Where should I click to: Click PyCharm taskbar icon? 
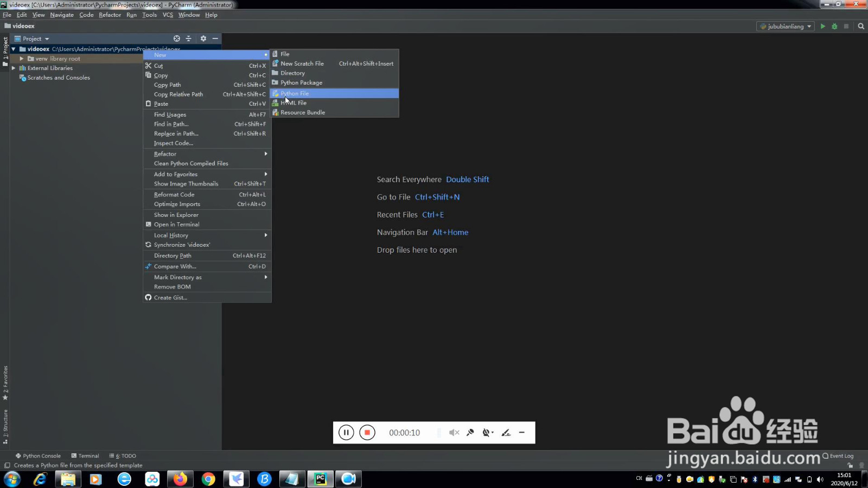tap(321, 479)
